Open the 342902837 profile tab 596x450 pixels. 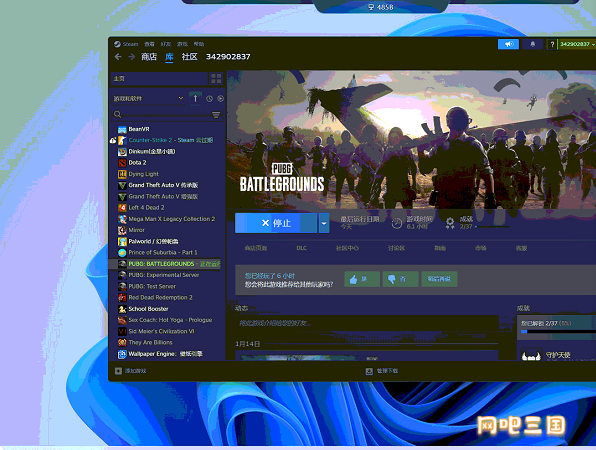tap(228, 57)
